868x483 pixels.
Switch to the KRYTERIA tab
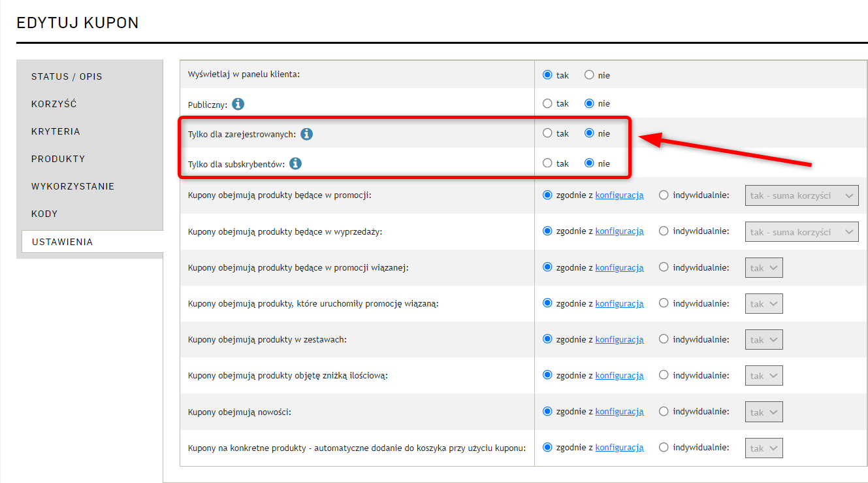coord(56,131)
